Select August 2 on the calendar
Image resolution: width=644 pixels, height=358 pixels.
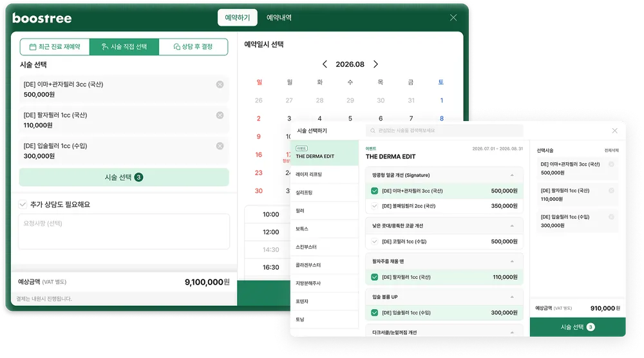(258, 118)
